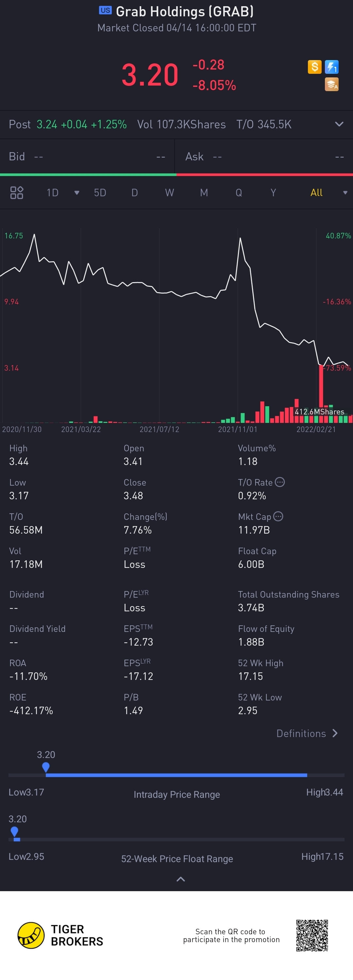353x980 pixels.
Task: Tap the Volume% 1.18 statistic
Action: point(257,455)
